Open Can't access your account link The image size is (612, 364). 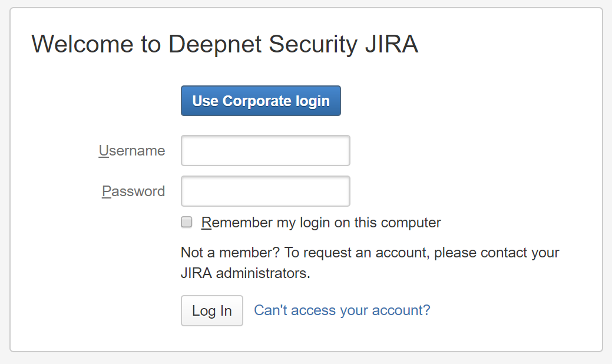(342, 310)
